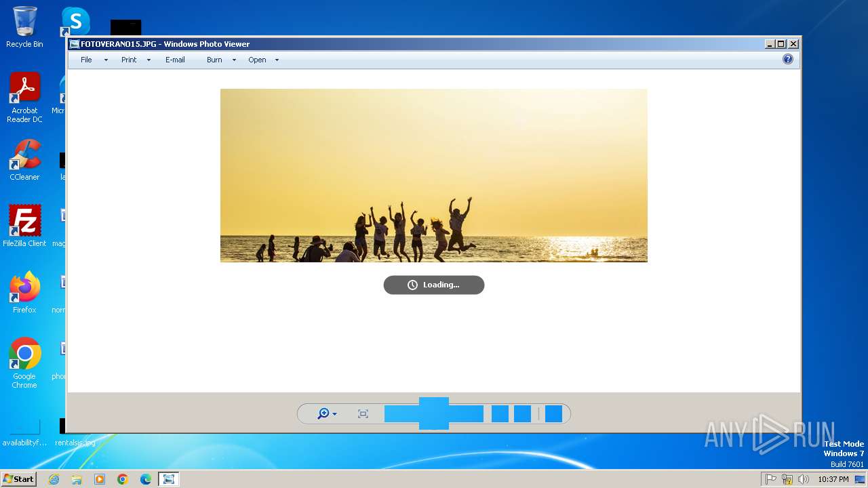Image resolution: width=868 pixels, height=488 pixels.
Task: Select the Acrobat Reader DC shortcut
Action: (24, 98)
